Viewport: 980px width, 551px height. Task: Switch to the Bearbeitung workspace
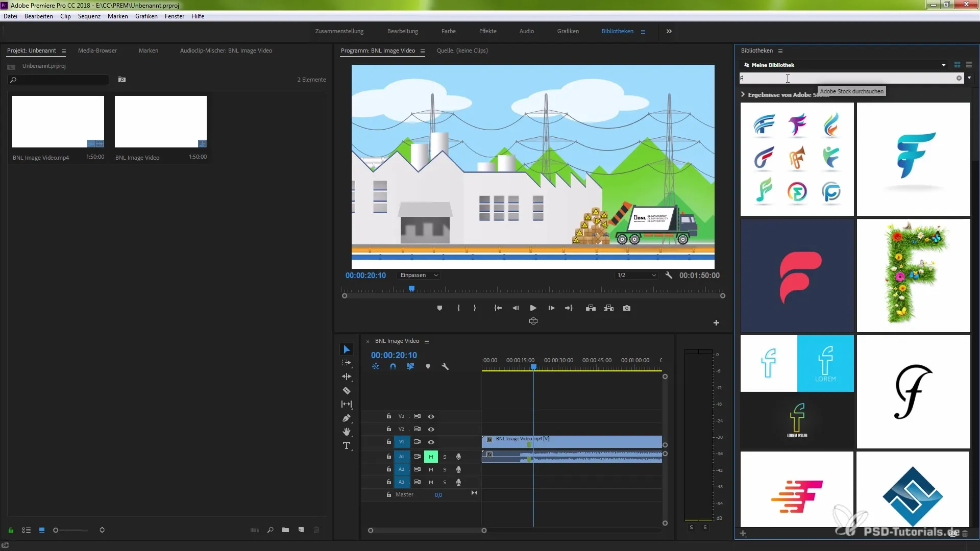402,31
